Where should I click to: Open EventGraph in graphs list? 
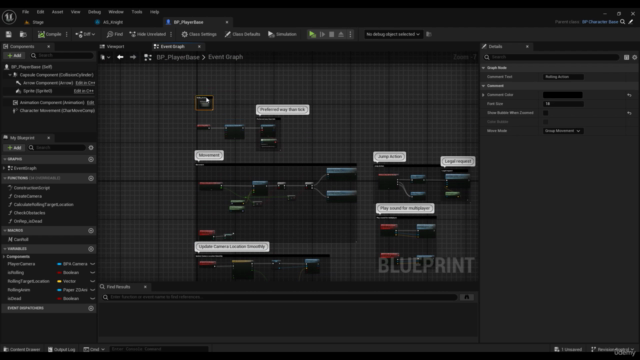point(25,168)
